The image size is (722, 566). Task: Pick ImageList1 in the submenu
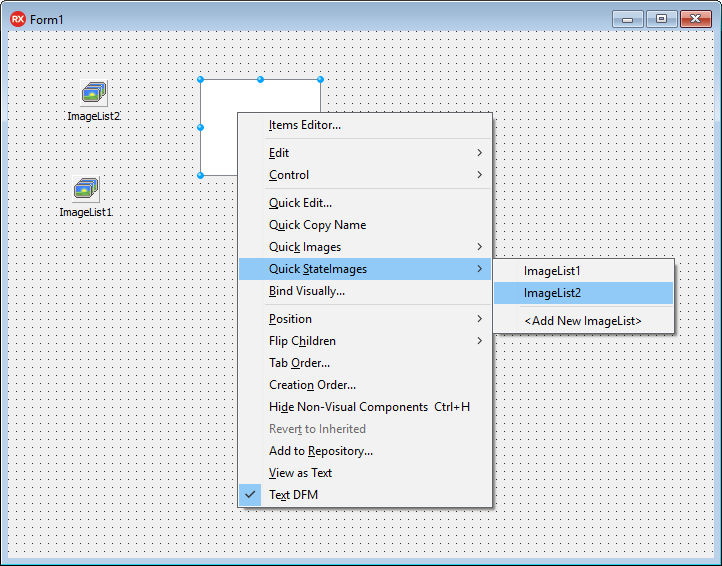(583, 271)
